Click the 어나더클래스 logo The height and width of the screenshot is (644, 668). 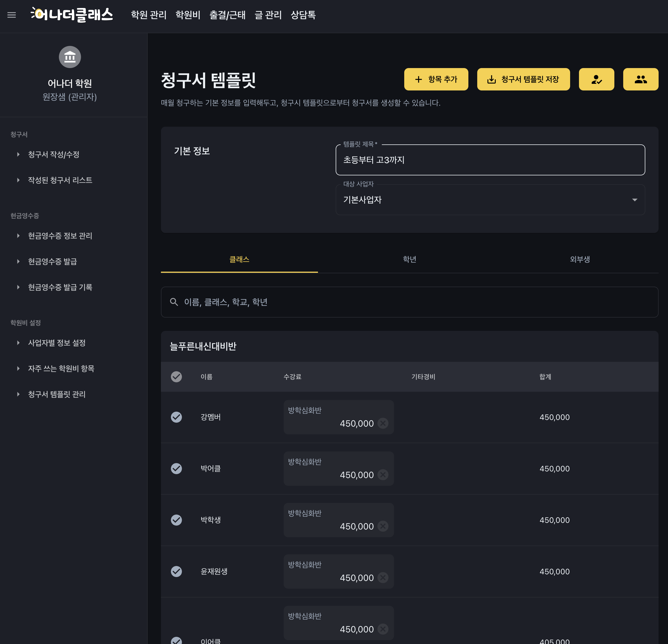pos(72,15)
